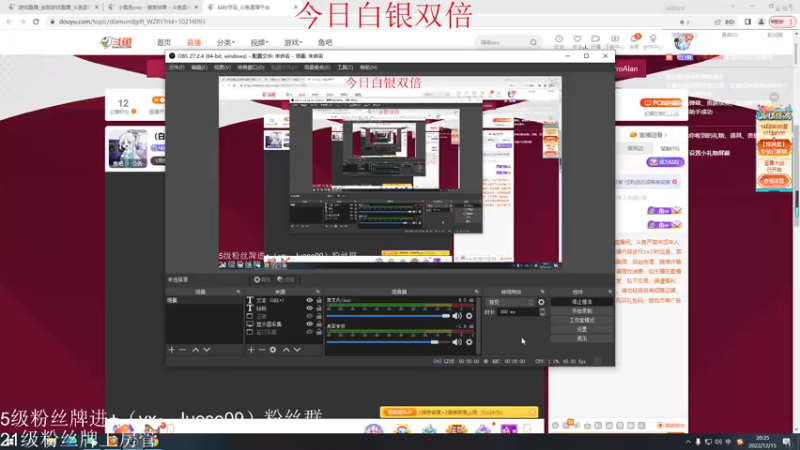The image size is (800, 450).
Task: Click the Douyu 首页 nav link
Action: tap(164, 42)
